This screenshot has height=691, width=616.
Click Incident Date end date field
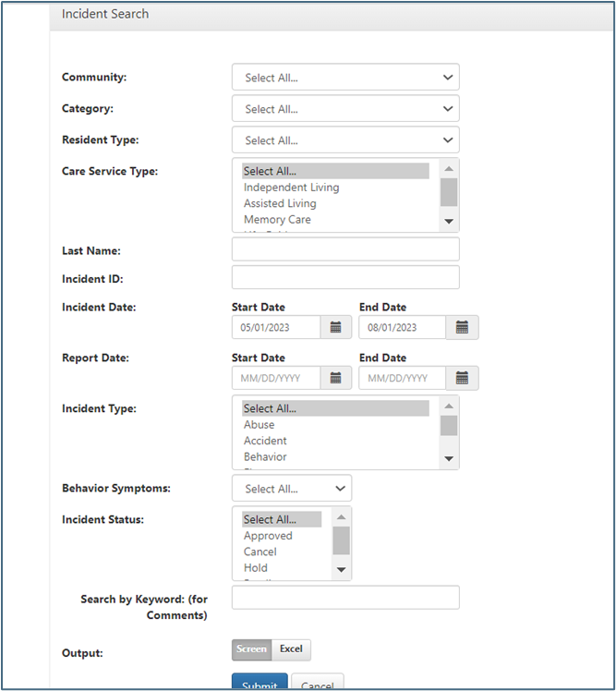(403, 327)
